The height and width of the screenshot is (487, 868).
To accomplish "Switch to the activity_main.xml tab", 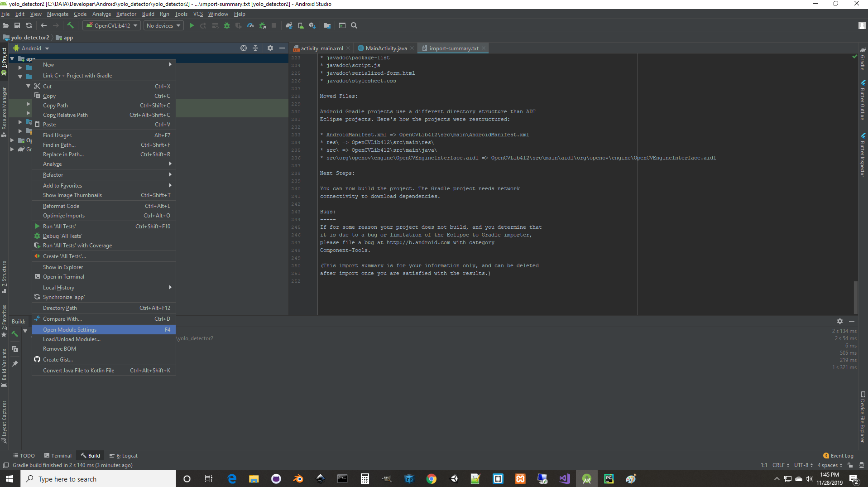I will 321,48.
